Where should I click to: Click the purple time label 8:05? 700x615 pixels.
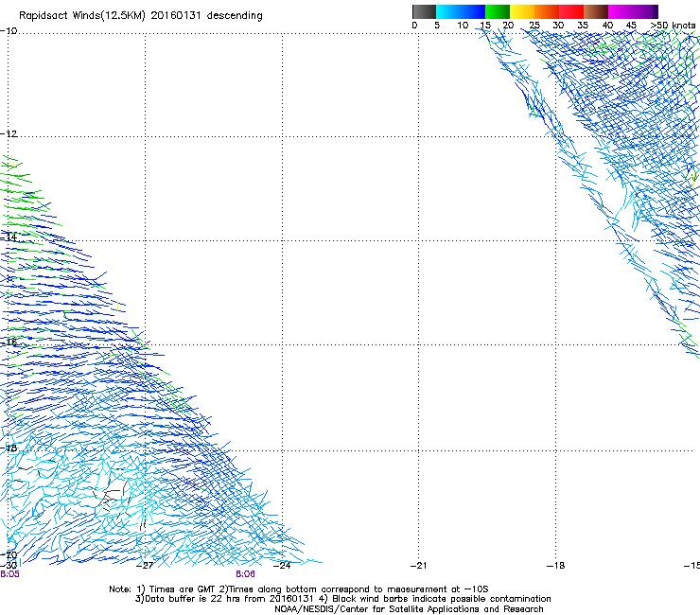(9, 574)
